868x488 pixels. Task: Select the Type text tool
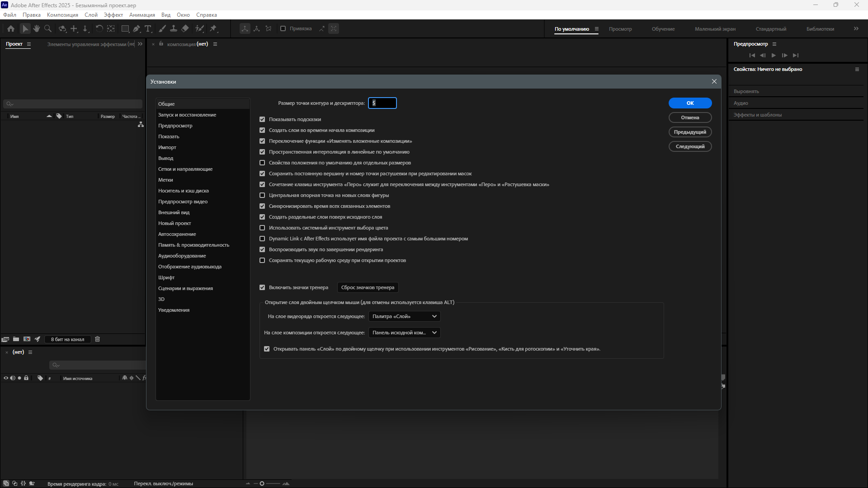coord(148,28)
